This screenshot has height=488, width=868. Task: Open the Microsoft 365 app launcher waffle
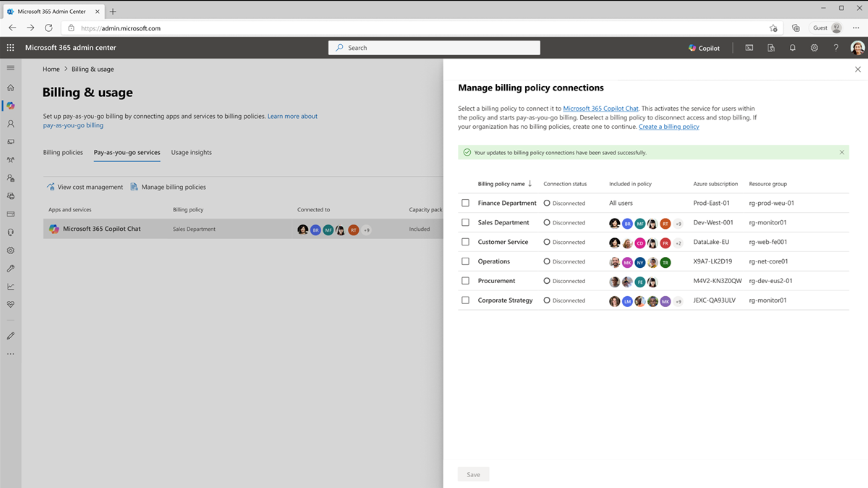(x=10, y=47)
